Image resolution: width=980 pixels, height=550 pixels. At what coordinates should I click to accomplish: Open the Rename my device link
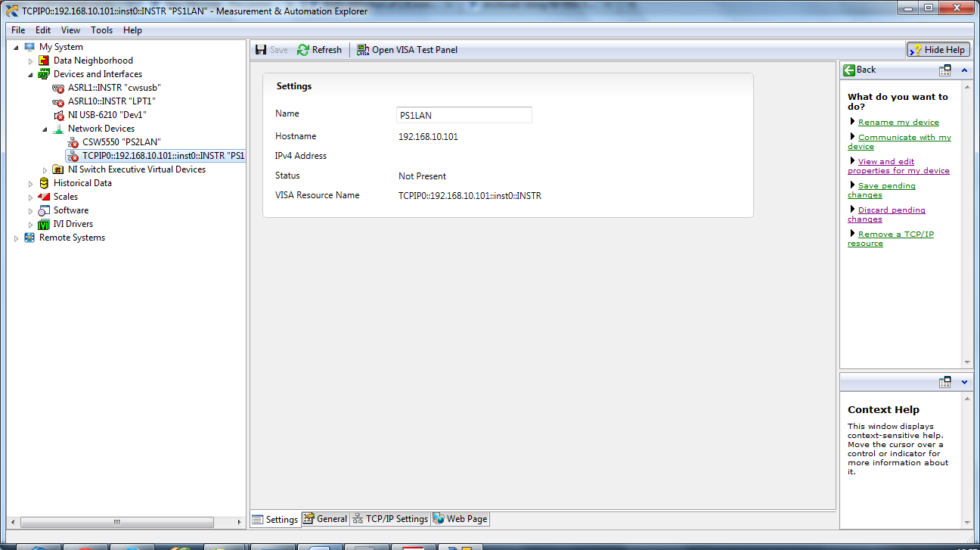coord(898,122)
